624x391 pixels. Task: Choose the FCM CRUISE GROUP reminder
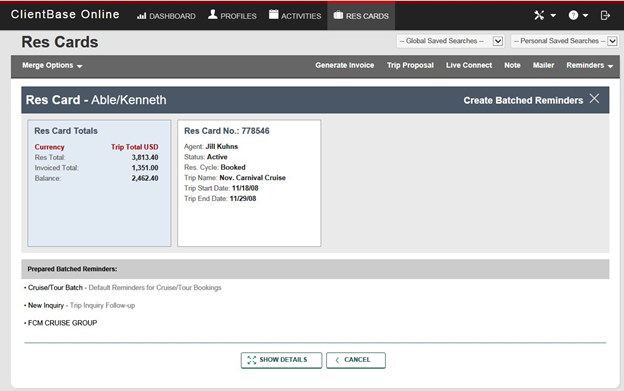click(62, 323)
